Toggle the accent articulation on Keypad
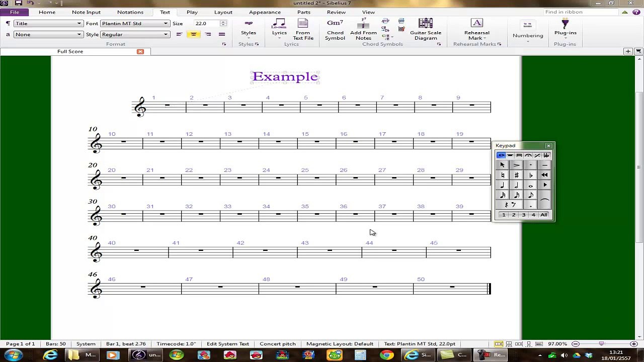The width and height of the screenshot is (644, 362). tap(516, 165)
